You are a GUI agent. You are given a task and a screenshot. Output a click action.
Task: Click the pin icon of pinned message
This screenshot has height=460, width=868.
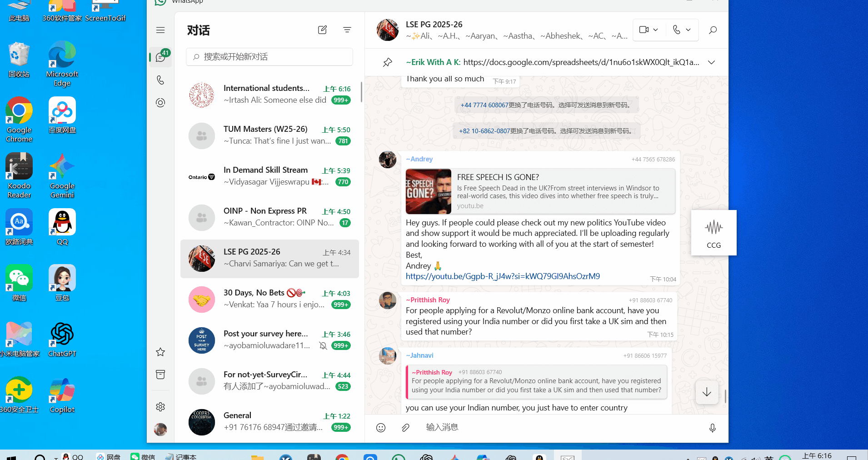click(x=387, y=62)
